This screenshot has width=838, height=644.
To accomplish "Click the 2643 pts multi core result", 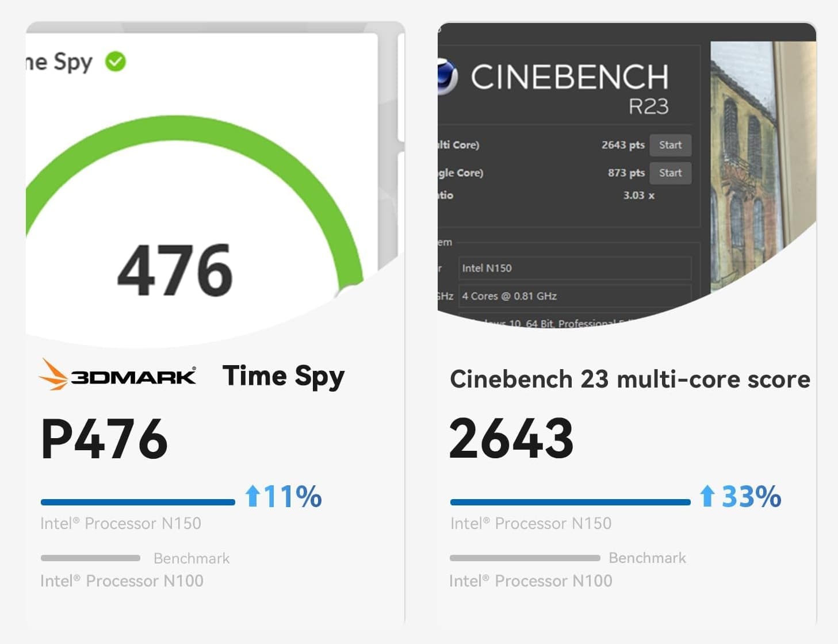I will (623, 145).
